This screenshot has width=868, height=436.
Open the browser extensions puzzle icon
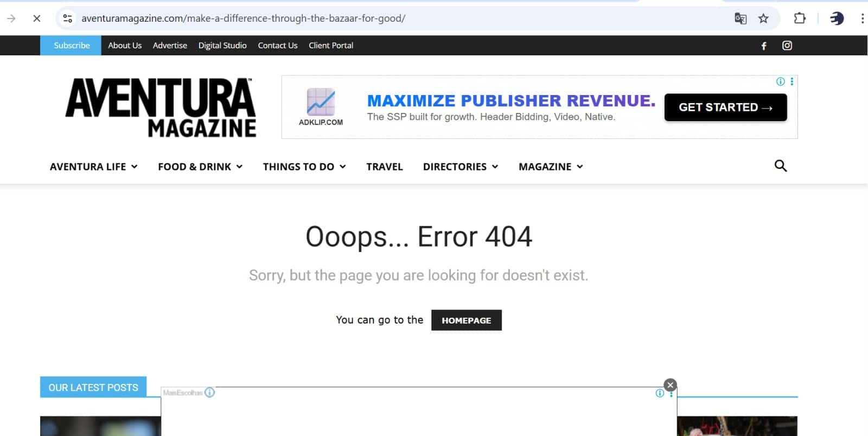(799, 18)
